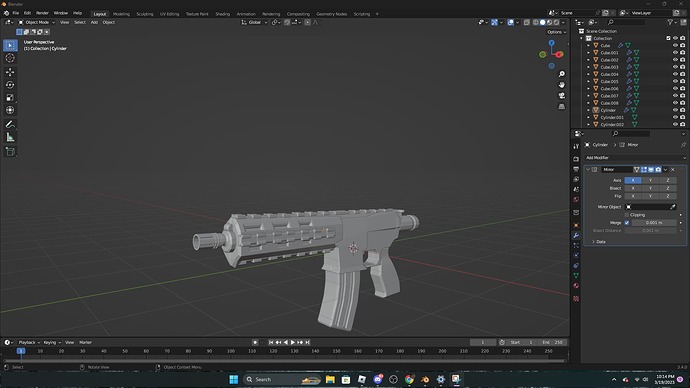Select the Cursor tool in toolbar
Viewport: 690px width, 388px height.
(10, 58)
